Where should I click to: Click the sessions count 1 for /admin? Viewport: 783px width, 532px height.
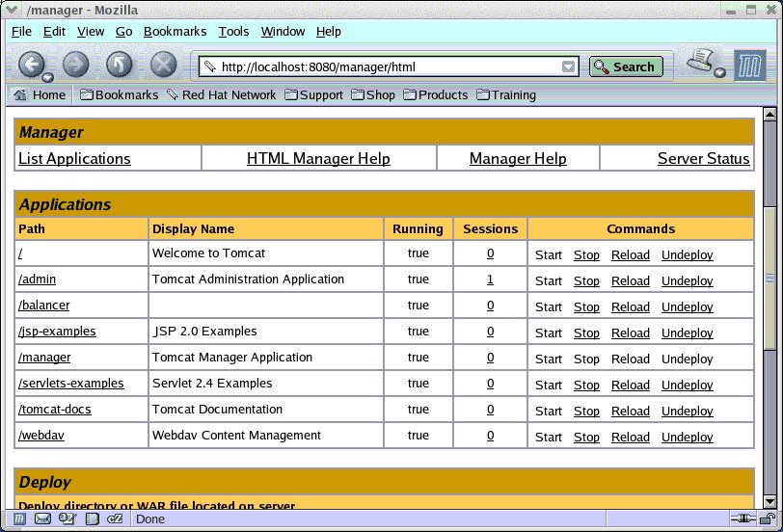(x=490, y=279)
